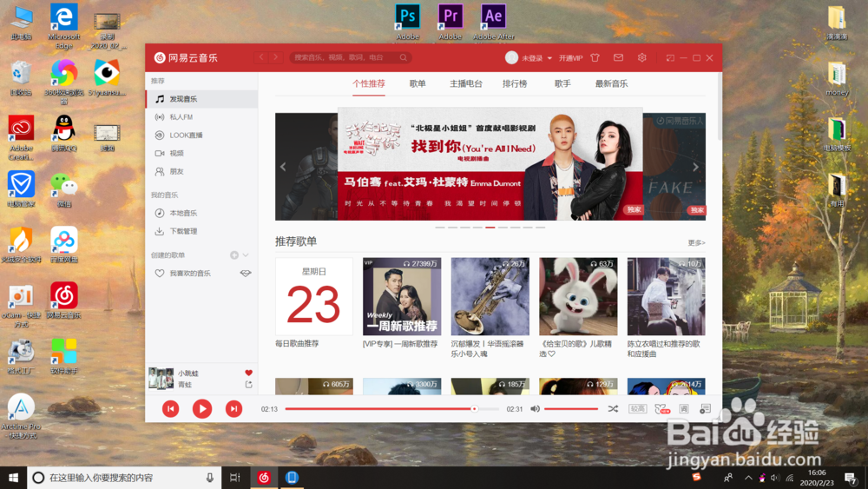Open 每日歌曲推荐 calendar card

[314, 296]
